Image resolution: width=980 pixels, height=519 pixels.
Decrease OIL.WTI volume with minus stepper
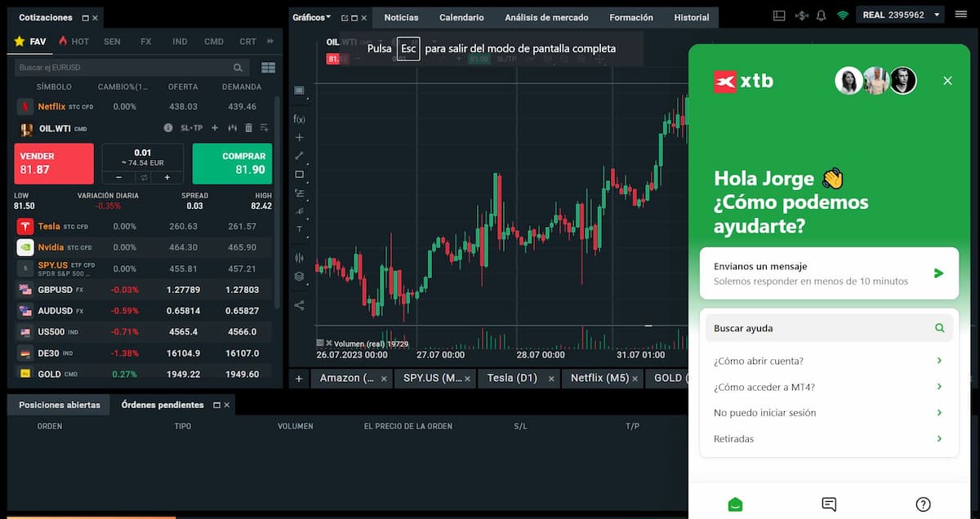point(118,177)
